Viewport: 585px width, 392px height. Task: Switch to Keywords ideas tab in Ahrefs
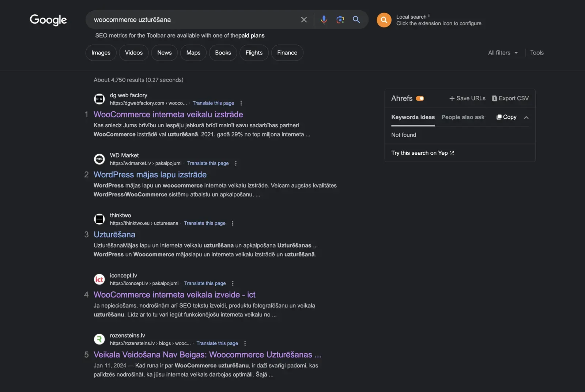tap(413, 117)
